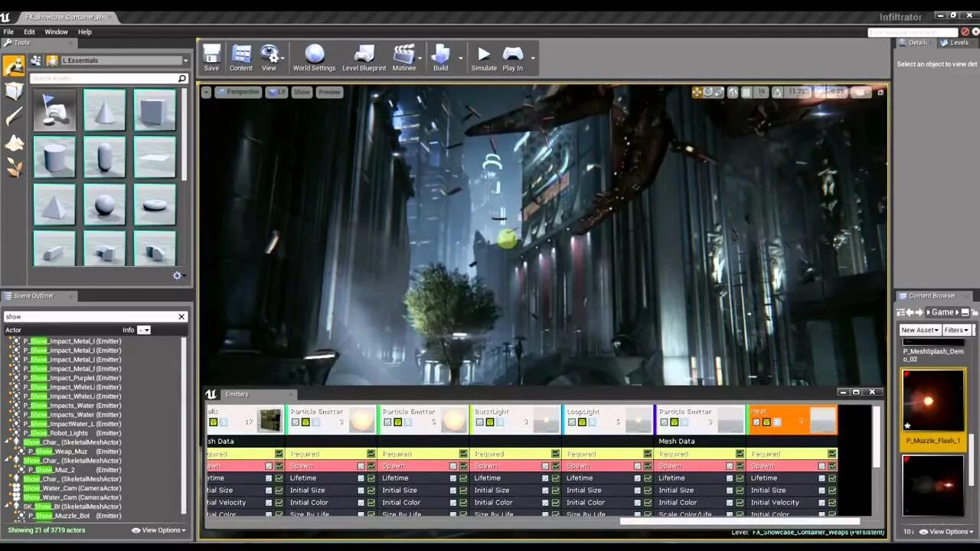Toggle BurstLight emitter enabled checkbox

tap(479, 422)
